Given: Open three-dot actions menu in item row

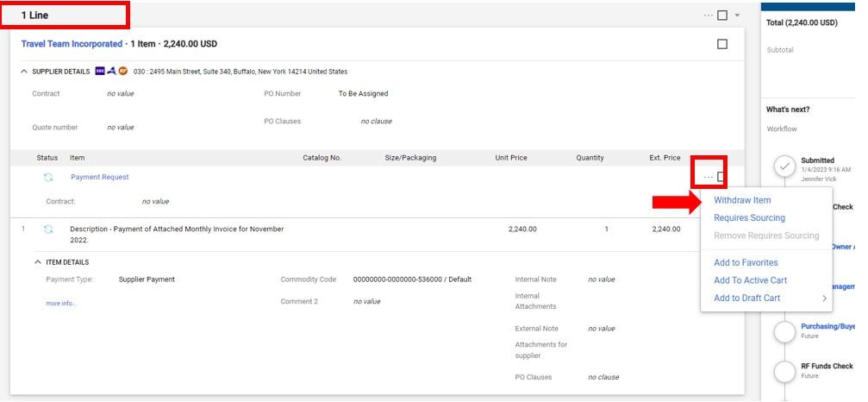Looking at the screenshot, I should pyautogui.click(x=708, y=177).
